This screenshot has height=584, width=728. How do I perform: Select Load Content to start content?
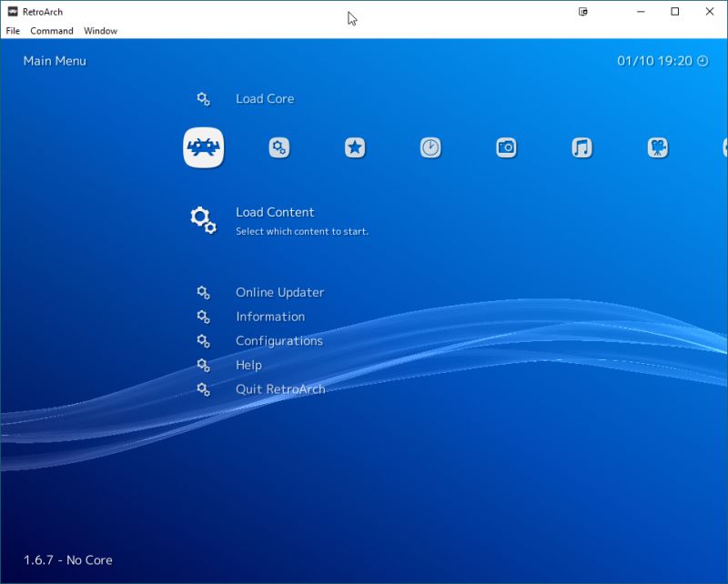click(273, 211)
